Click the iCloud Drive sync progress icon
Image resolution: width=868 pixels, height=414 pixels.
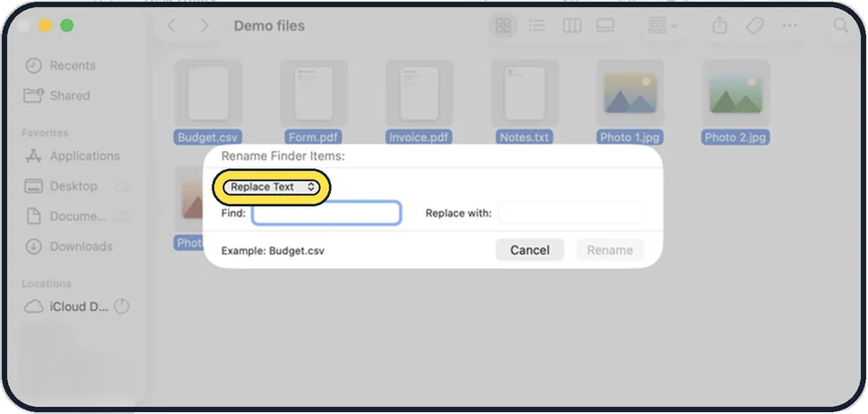pos(121,306)
